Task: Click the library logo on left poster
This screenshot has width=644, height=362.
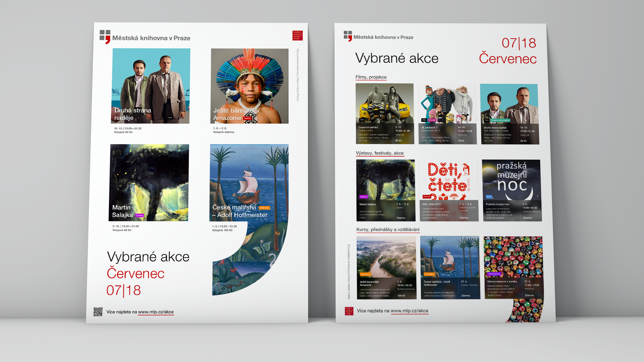Action: 105,37
